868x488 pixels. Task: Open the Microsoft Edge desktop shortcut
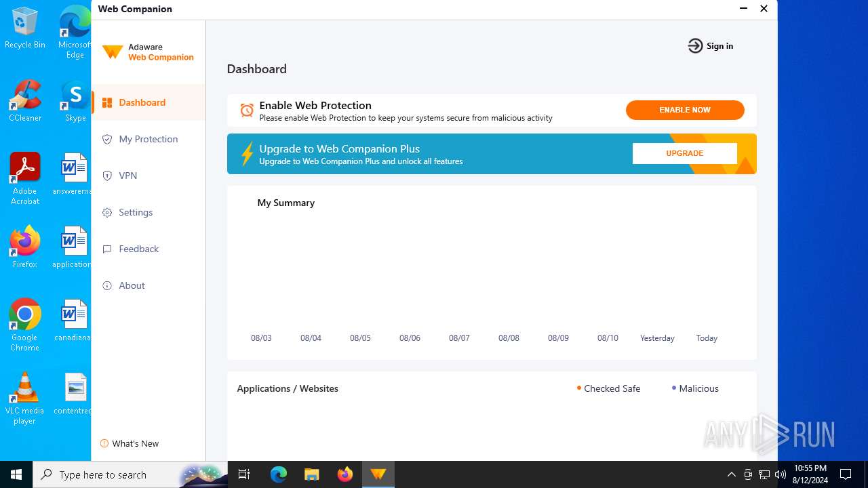(75, 33)
